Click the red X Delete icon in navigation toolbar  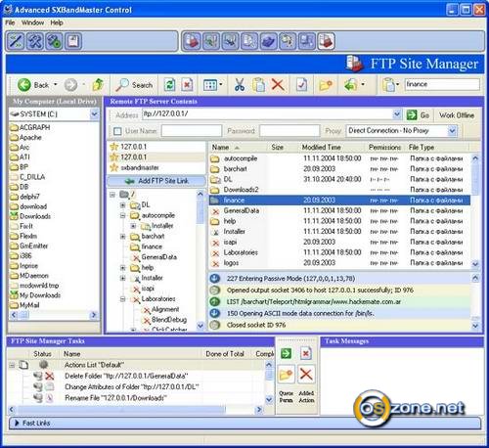pyautogui.click(x=278, y=85)
